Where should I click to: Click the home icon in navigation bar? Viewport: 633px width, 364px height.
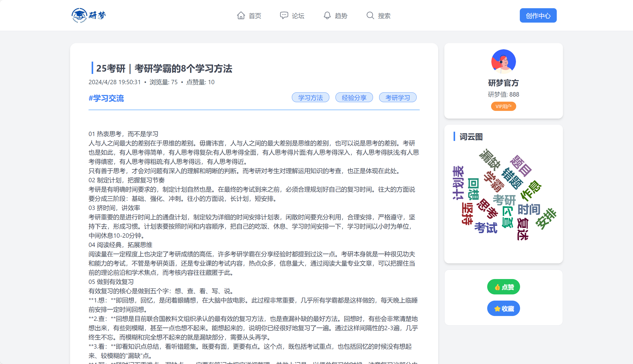(241, 15)
